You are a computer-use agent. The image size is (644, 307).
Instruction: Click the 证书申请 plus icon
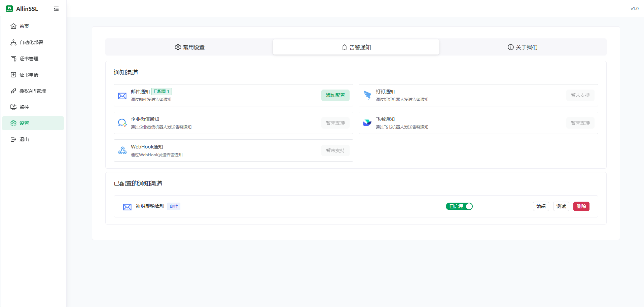coord(13,75)
